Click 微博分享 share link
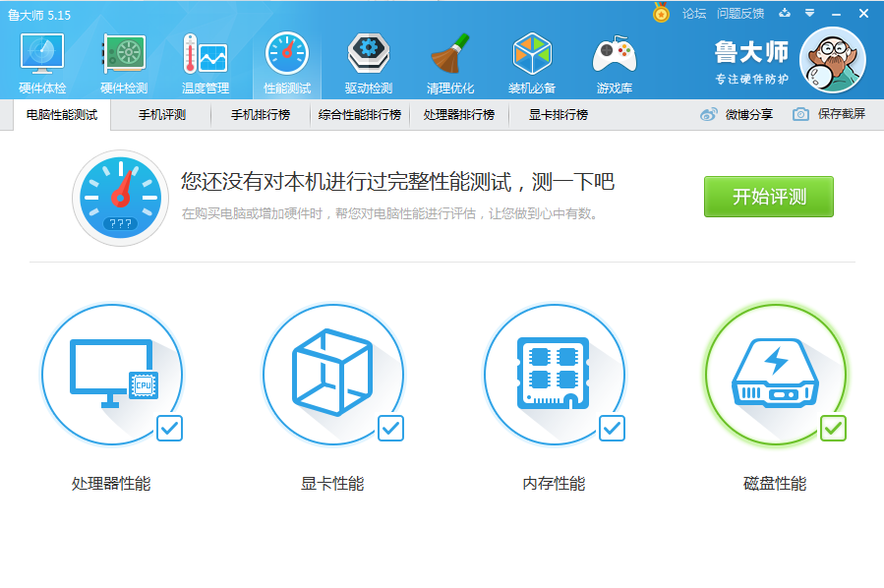Image resolution: width=884 pixels, height=588 pixels. point(737,114)
